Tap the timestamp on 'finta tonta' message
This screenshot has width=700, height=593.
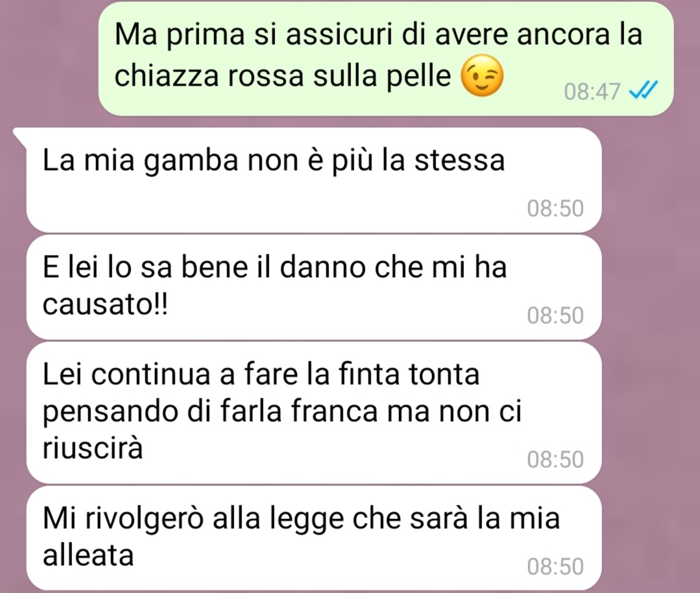coord(555,459)
